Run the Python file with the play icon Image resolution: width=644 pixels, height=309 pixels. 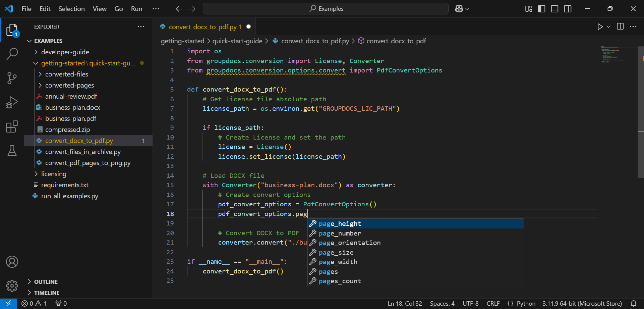coord(600,27)
